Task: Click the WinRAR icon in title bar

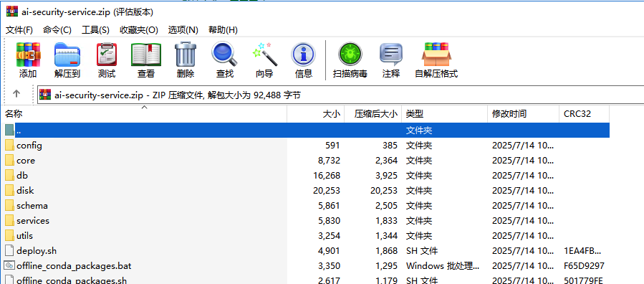Action: pyautogui.click(x=12, y=11)
